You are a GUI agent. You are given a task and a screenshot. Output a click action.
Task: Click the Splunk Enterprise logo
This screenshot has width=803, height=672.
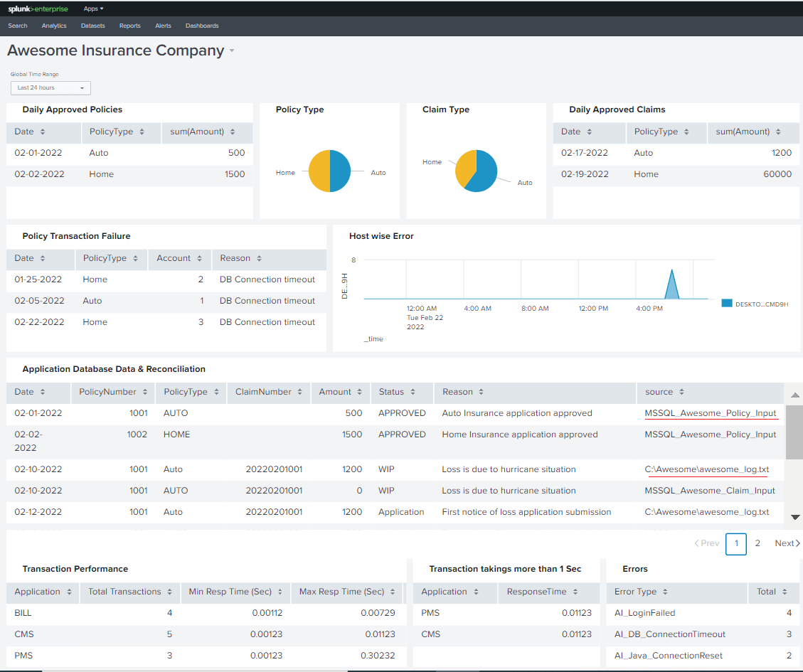pos(38,9)
